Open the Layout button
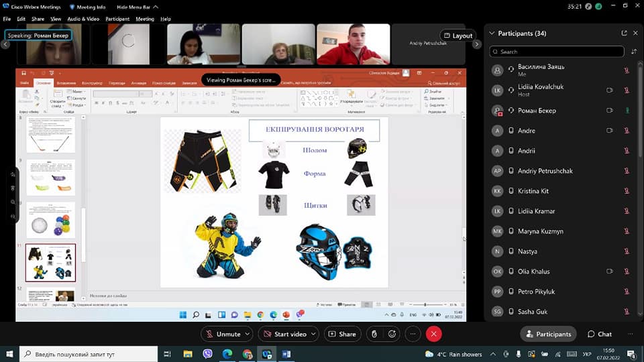Viewport: 644px width, 362px height. 458,36
